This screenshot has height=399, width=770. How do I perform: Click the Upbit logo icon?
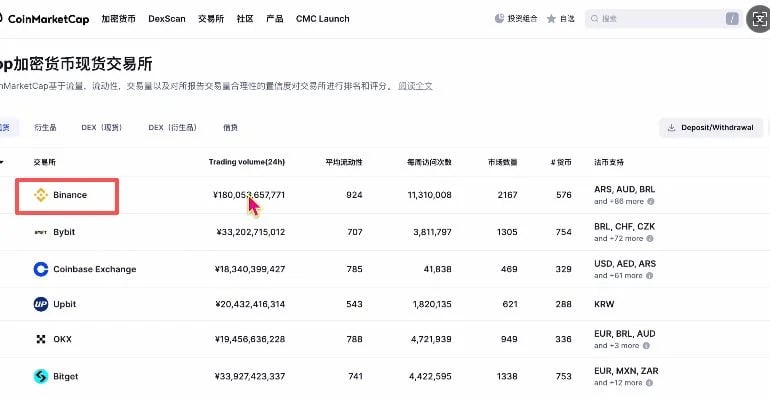[x=41, y=304]
